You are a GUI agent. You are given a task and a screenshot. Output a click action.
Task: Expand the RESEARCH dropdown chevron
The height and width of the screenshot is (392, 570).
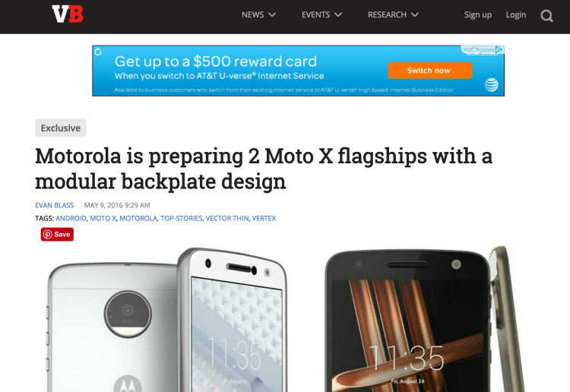(415, 14)
